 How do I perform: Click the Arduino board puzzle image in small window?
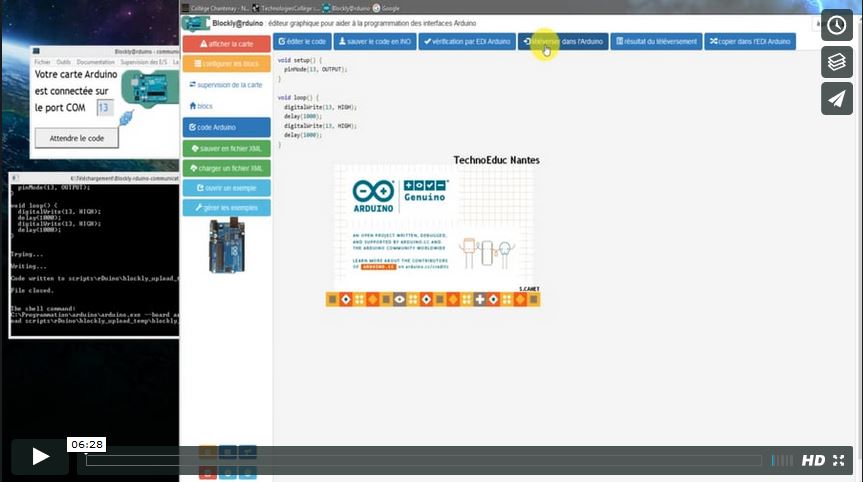pos(150,87)
